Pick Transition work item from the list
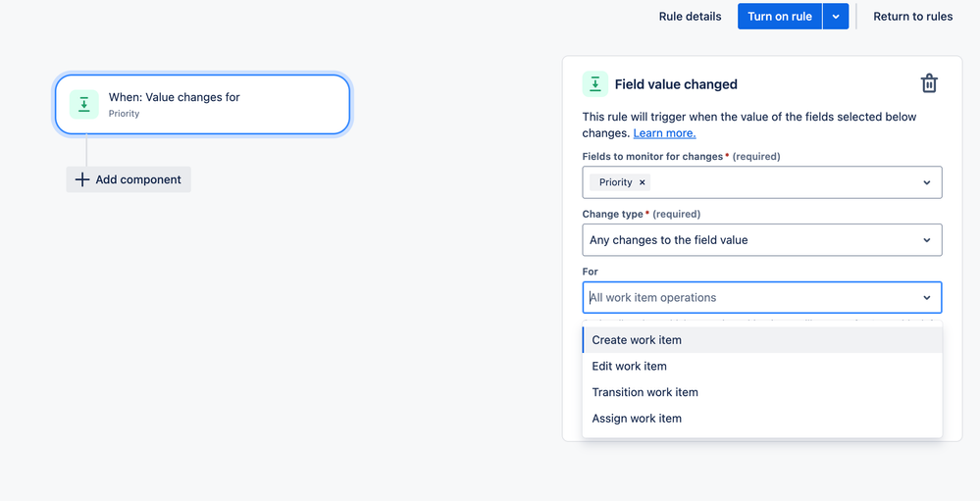 (x=645, y=392)
